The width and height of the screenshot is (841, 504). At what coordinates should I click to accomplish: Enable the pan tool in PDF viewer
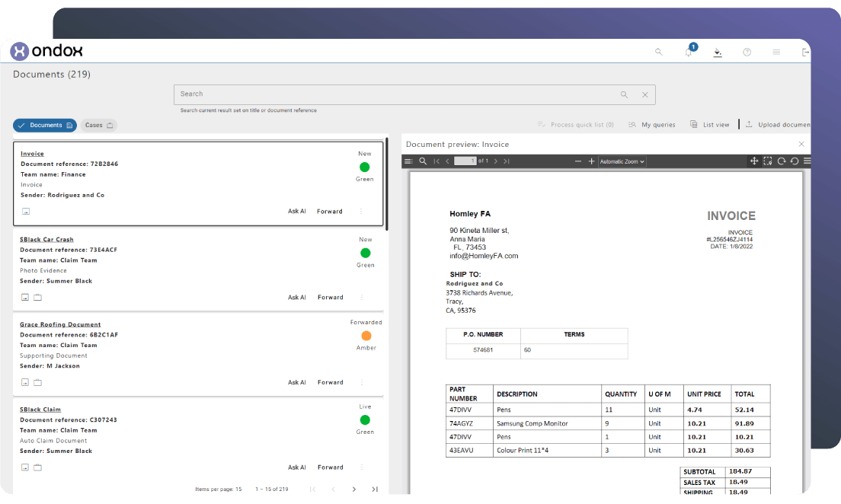click(754, 161)
